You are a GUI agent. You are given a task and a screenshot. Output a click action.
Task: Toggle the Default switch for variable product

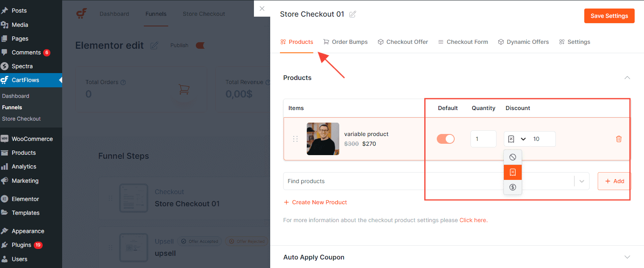tap(446, 138)
